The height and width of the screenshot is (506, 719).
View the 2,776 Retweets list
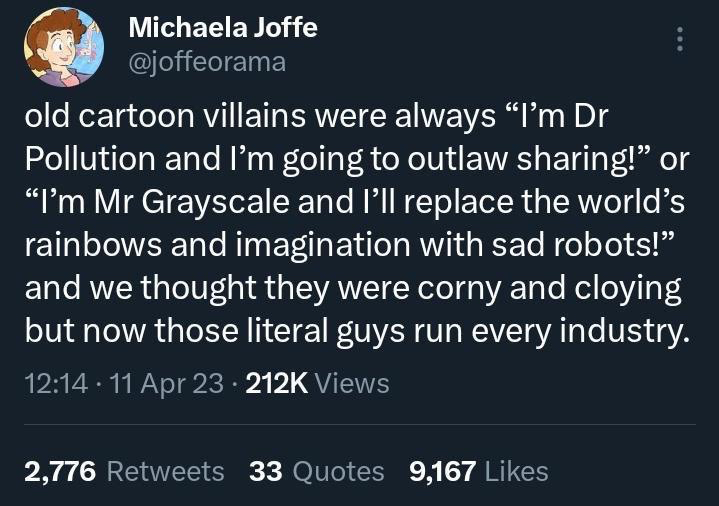pyautogui.click(x=124, y=472)
